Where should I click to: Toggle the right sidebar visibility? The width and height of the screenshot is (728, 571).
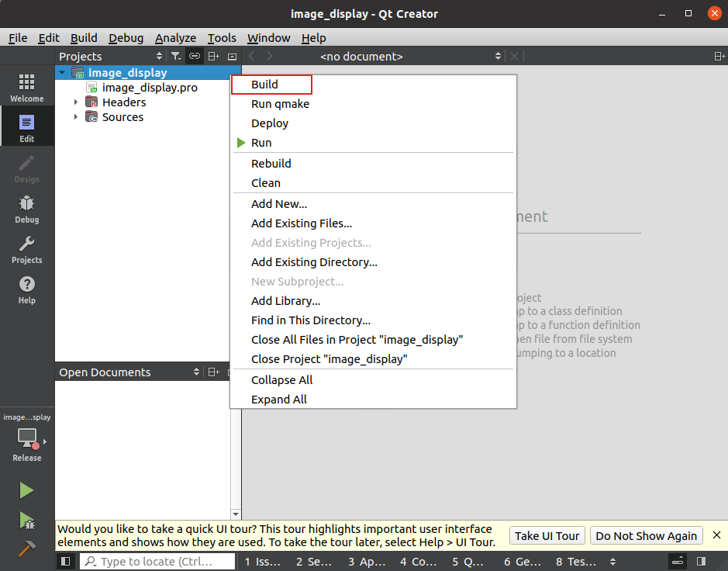702,561
